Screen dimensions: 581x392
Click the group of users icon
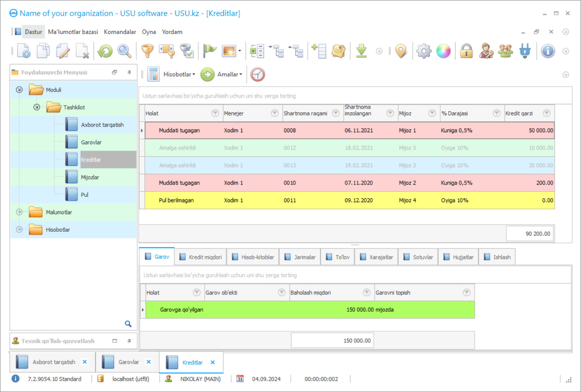tap(505, 51)
